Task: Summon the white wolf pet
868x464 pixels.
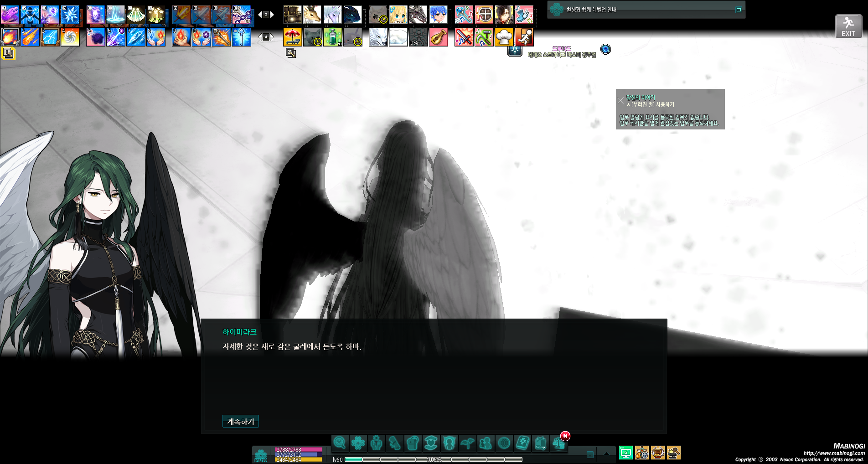Action: tap(378, 37)
